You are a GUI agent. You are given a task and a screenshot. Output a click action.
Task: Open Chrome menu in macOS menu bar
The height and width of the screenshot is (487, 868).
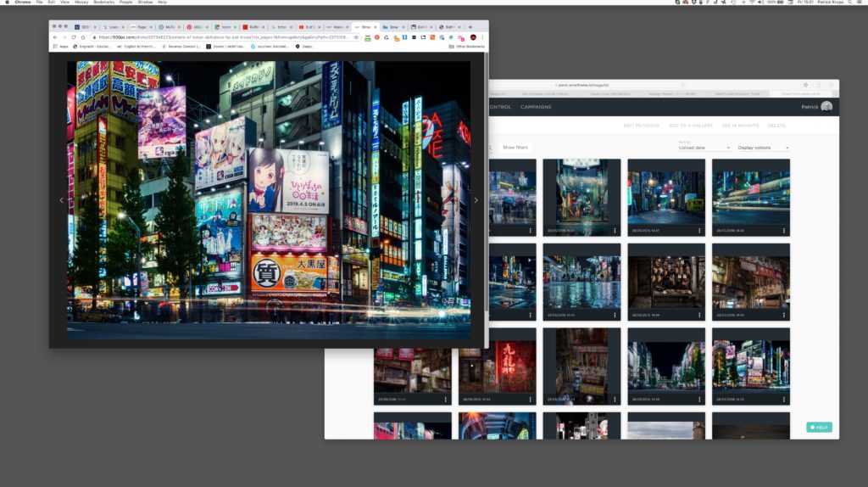[x=23, y=3]
